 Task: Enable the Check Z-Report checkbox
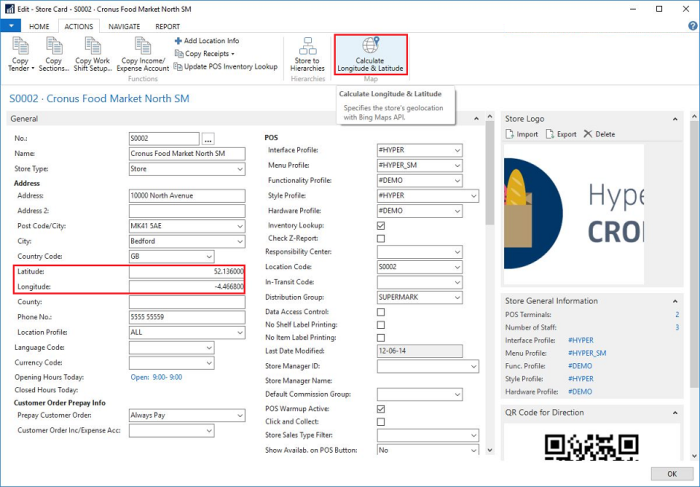380,239
